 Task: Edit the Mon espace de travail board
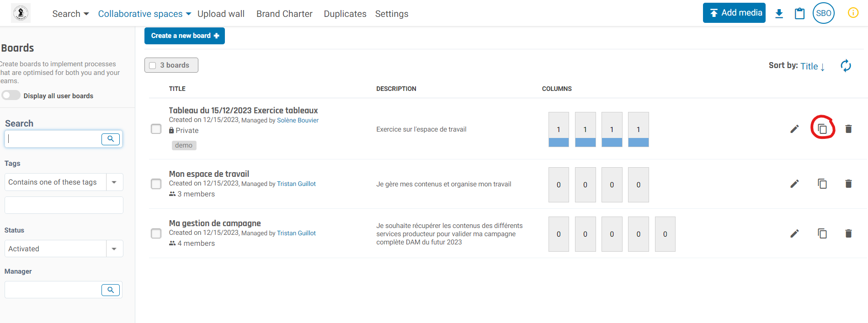[794, 184]
